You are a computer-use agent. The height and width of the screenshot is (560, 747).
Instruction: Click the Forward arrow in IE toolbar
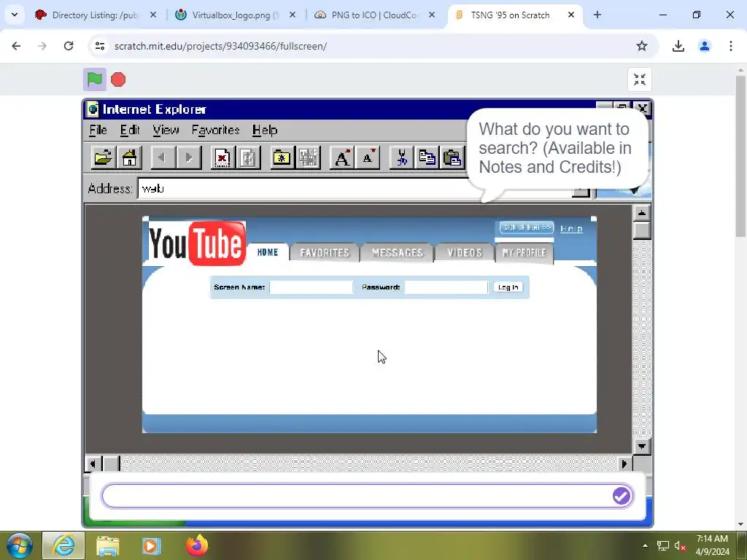tap(189, 157)
